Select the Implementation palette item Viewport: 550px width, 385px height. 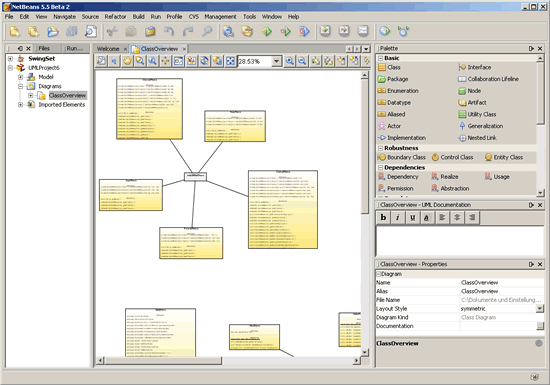coord(402,138)
